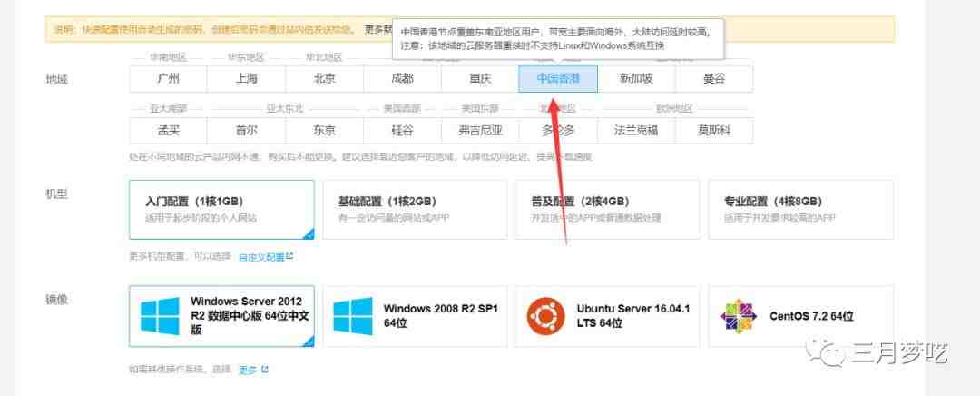Select the 中国香港 region
The image size is (980, 396).
[558, 79]
